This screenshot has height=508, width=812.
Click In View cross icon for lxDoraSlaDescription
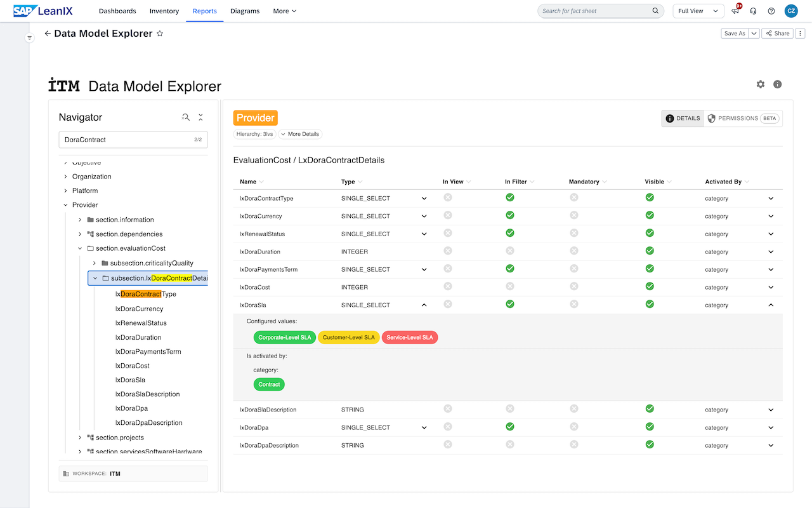point(447,409)
